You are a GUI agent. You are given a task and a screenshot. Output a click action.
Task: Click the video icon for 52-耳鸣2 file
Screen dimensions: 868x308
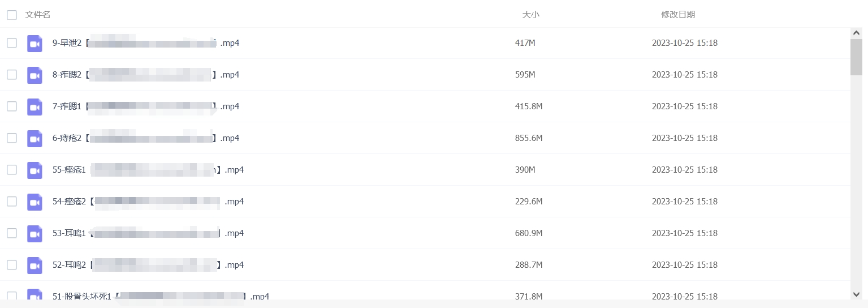pos(34,265)
